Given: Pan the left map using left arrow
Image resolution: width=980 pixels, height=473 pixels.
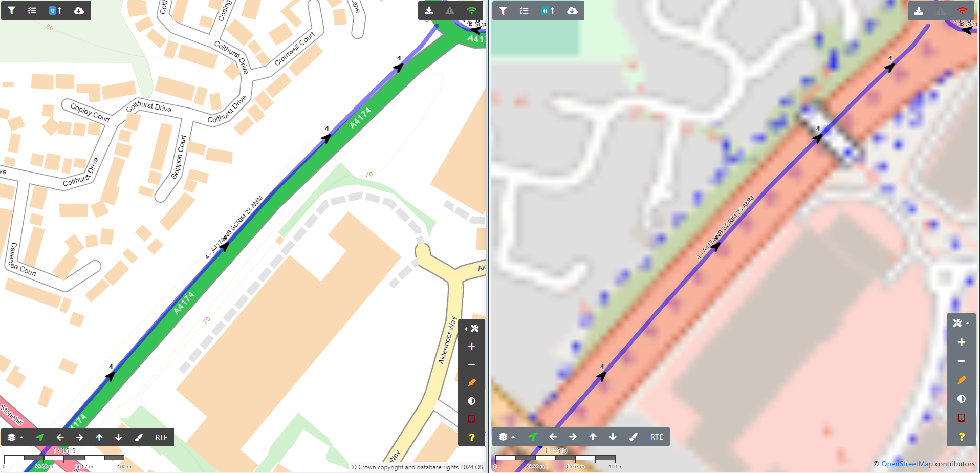Looking at the screenshot, I should [x=60, y=437].
